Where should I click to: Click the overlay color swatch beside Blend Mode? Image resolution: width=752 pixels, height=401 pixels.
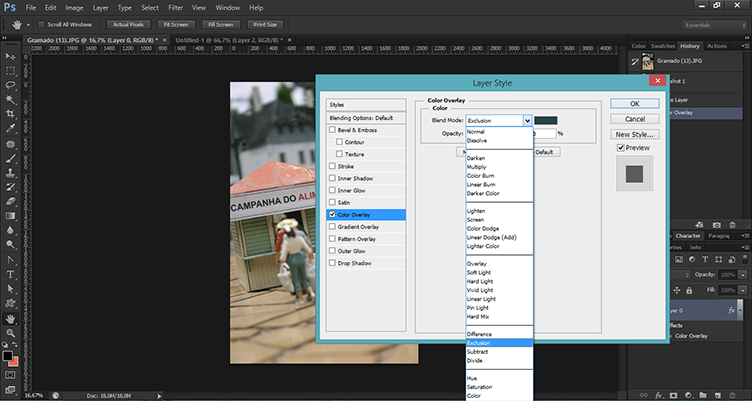(546, 120)
